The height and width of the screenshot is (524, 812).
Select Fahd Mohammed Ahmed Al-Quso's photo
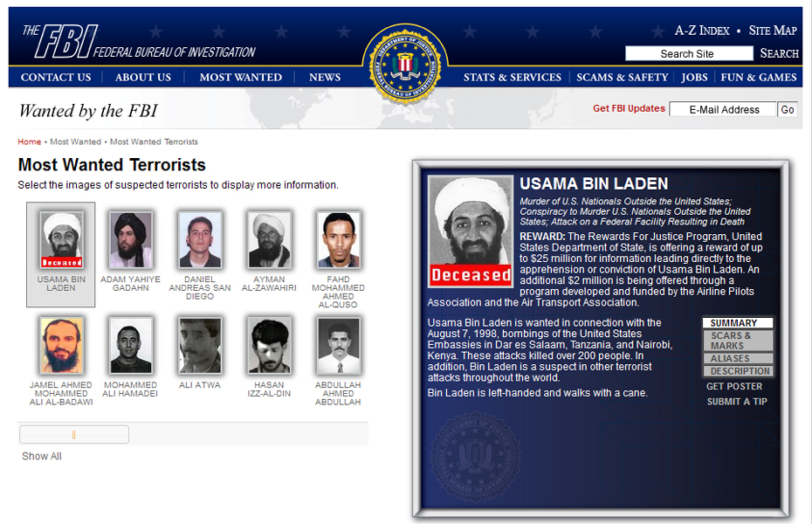pos(339,240)
